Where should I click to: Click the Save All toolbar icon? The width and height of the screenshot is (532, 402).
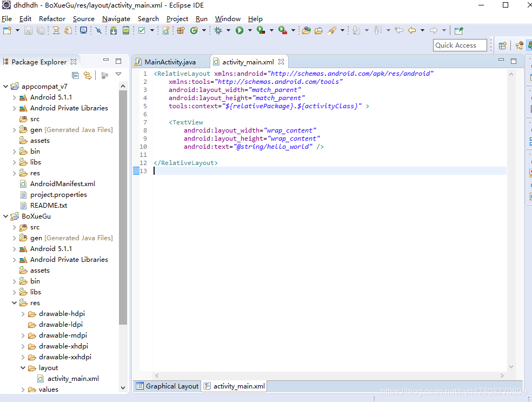point(41,30)
